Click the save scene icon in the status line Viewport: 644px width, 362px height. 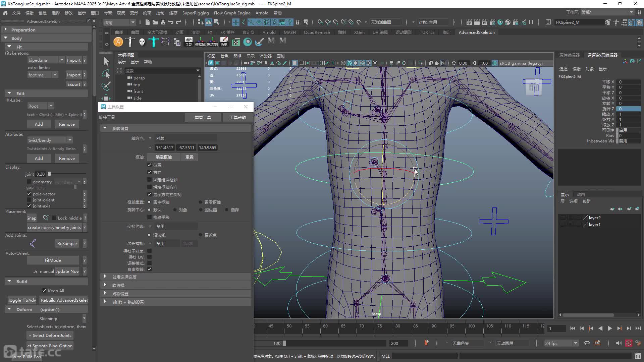click(163, 22)
